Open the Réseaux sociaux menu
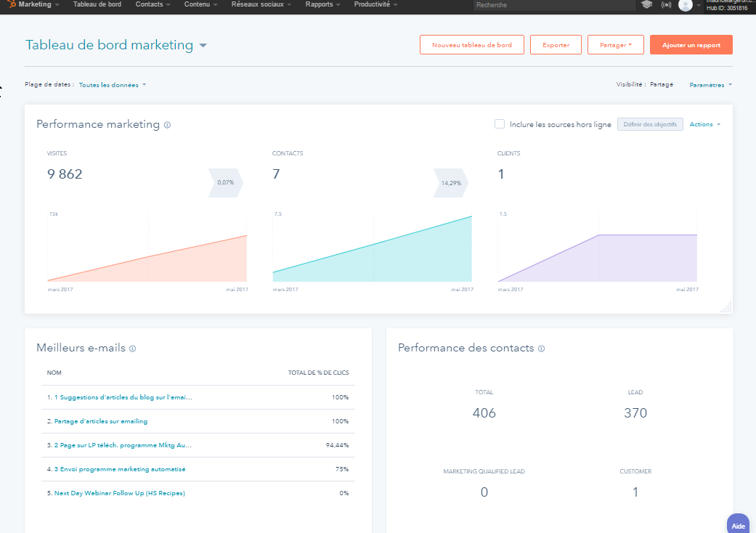 pos(261,4)
